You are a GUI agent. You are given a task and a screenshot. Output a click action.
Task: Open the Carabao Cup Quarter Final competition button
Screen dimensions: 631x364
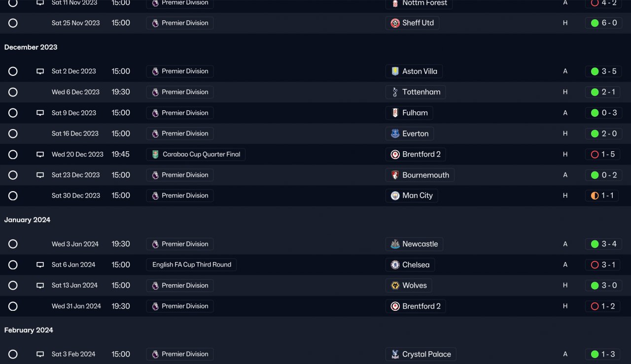click(x=196, y=154)
